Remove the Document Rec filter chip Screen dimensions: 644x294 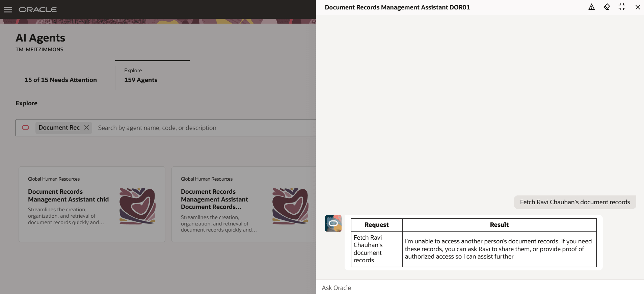tap(86, 127)
